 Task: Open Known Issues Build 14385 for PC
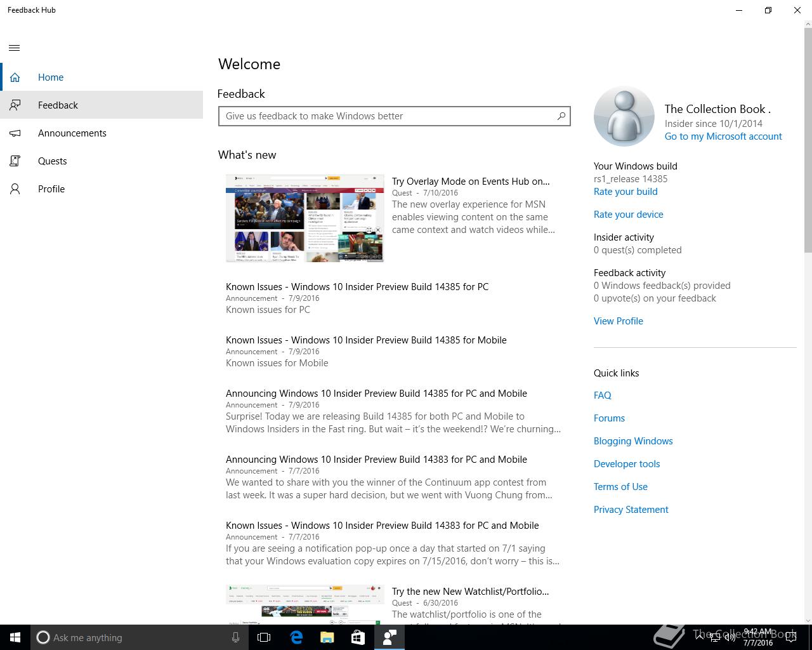coord(357,287)
